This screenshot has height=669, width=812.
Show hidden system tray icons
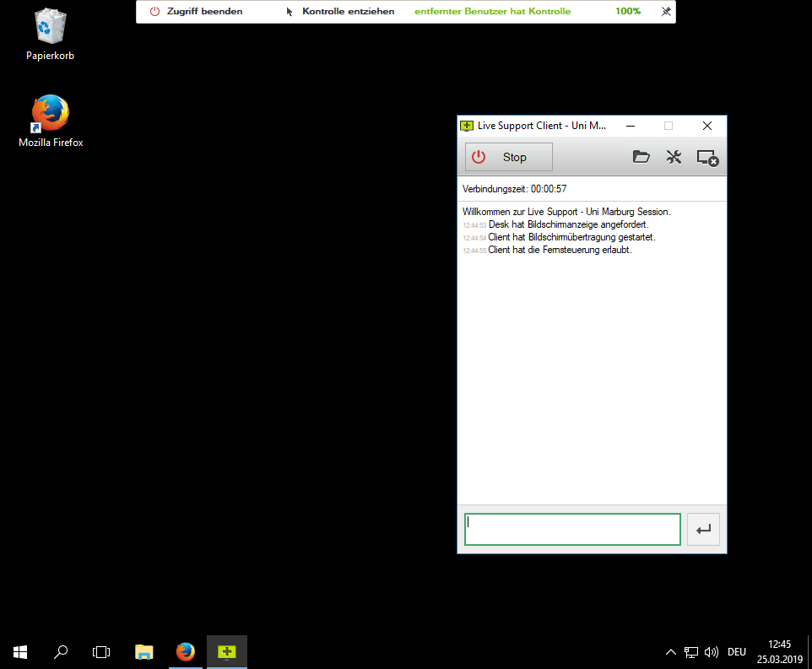click(671, 652)
